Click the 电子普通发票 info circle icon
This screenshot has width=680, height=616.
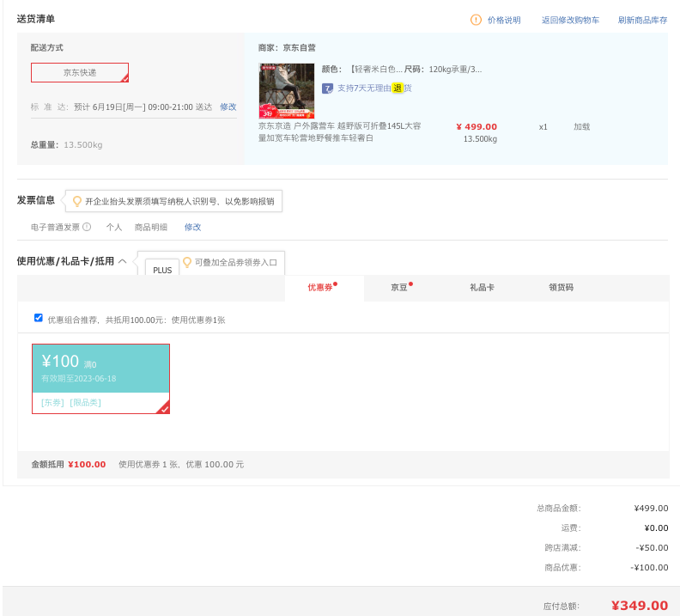(87, 227)
